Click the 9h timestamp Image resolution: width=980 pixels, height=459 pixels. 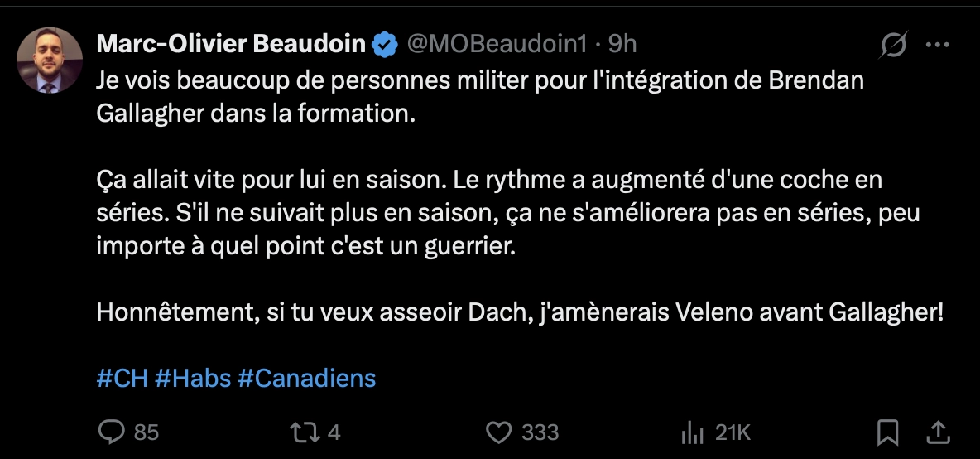622,44
